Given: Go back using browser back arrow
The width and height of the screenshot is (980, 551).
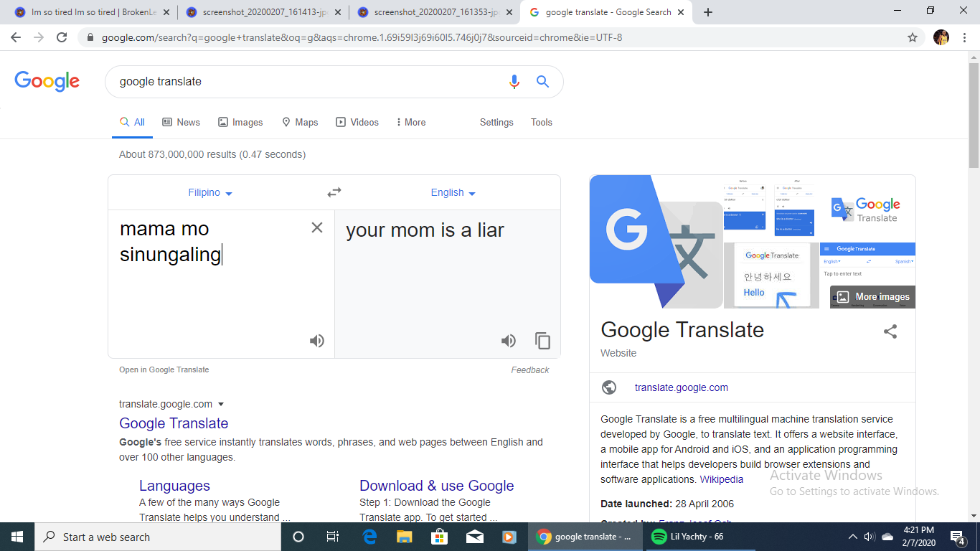Looking at the screenshot, I should (x=16, y=37).
